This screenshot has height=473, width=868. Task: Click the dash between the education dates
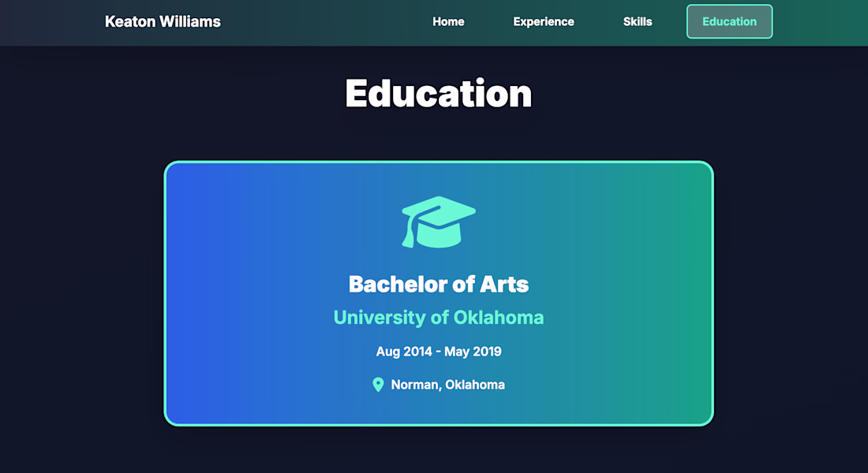[438, 352]
